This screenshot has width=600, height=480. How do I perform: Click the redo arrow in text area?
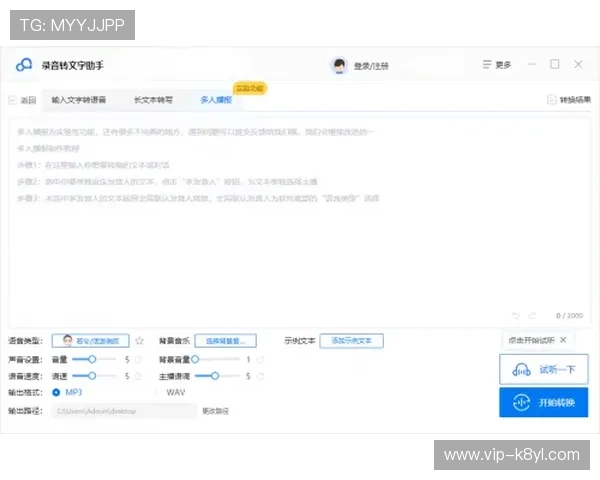(x=532, y=316)
